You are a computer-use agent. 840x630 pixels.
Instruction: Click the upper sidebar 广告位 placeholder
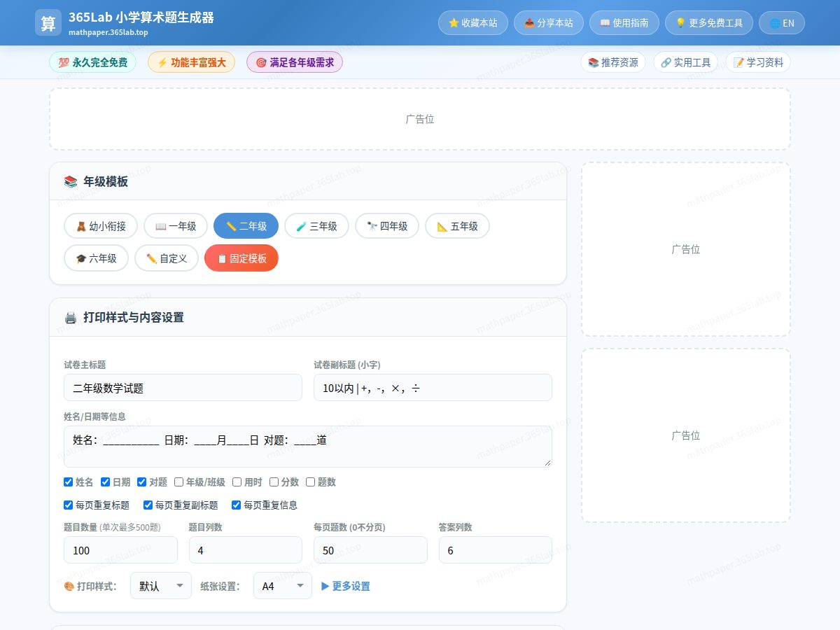[686, 249]
